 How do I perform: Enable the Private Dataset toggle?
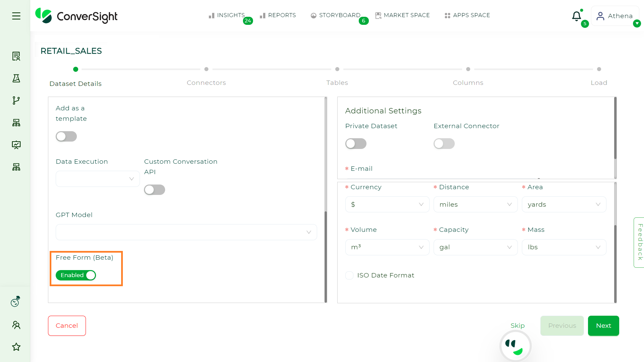[356, 144]
